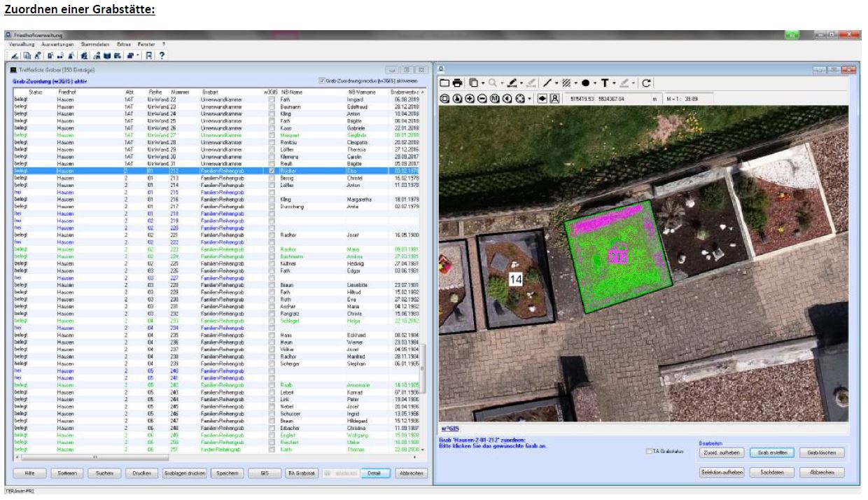
Task: Click the Grabart column header
Action: [211, 92]
